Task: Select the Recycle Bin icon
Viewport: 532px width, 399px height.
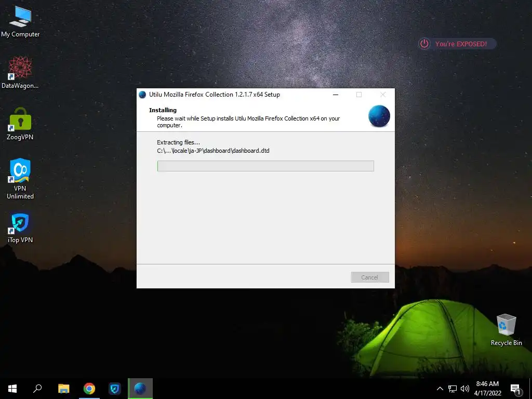Action: point(506,330)
